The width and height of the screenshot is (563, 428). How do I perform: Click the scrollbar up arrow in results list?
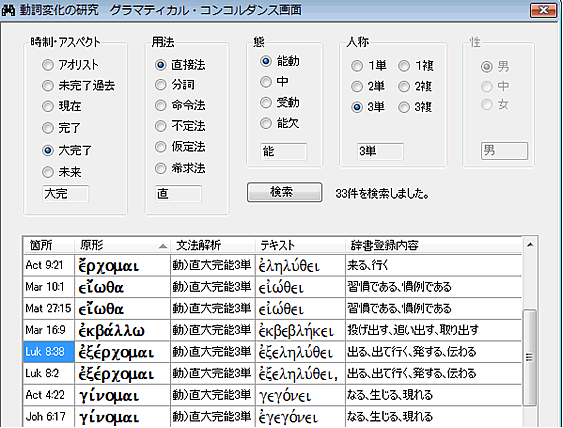pos(530,245)
